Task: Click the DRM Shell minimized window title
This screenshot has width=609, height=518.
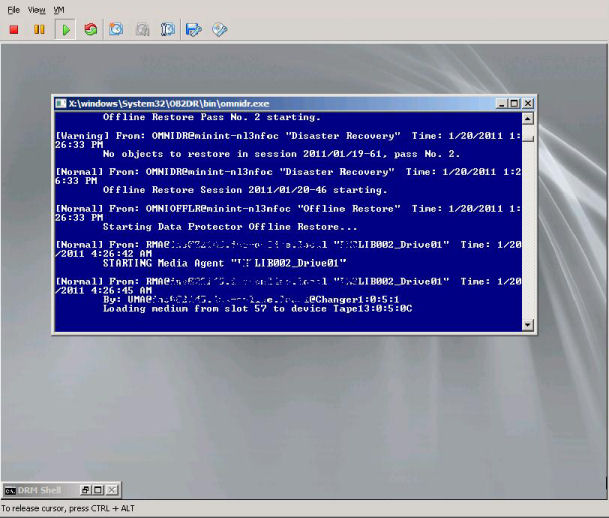Action: [40, 490]
